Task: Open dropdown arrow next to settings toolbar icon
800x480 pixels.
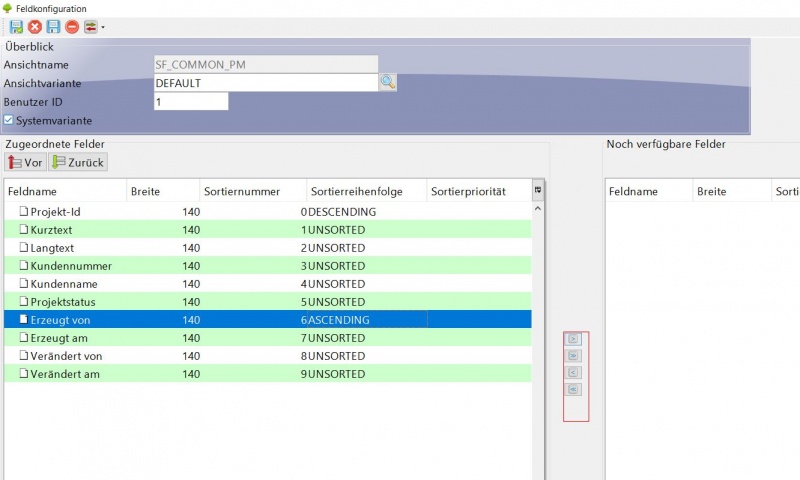Action: [x=102, y=27]
